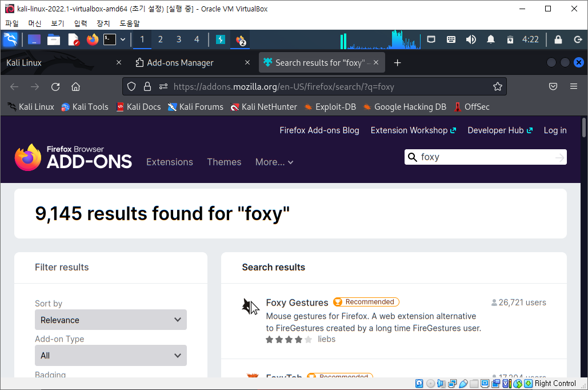Bookmark this page with star icon
The width and height of the screenshot is (588, 390).
497,87
